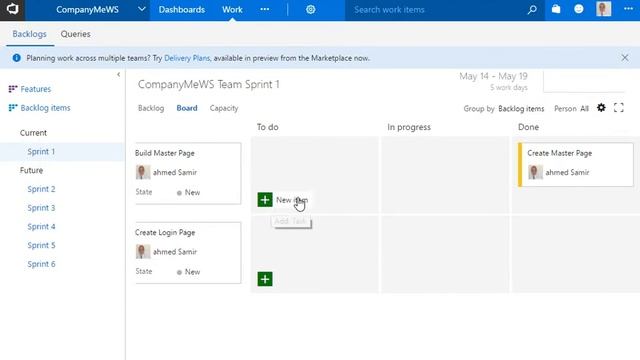Dismiss the Delivery Plans info banner
The image size is (640, 360).
pyautogui.click(x=625, y=58)
